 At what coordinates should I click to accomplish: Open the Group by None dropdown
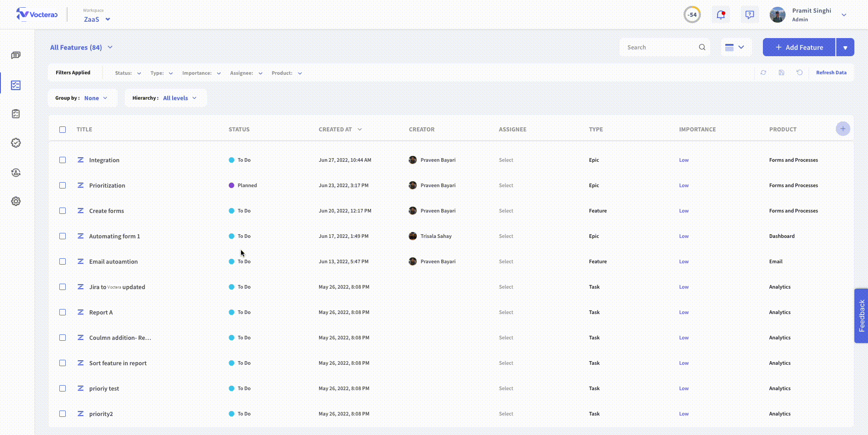(x=82, y=98)
